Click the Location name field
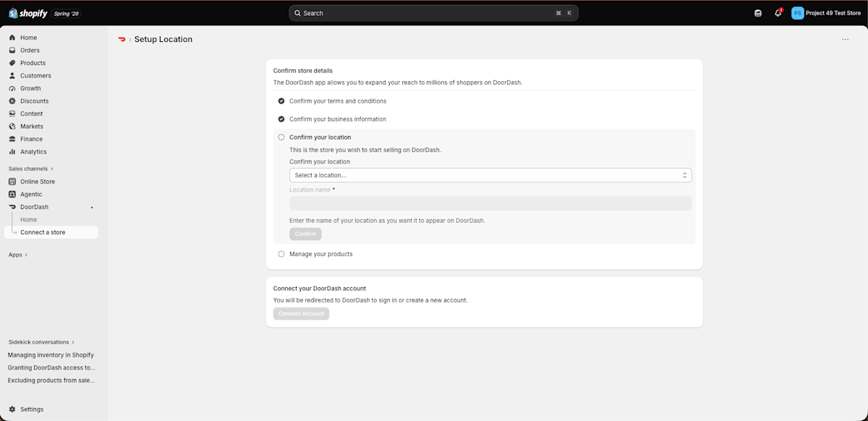868x421 pixels. coord(490,203)
